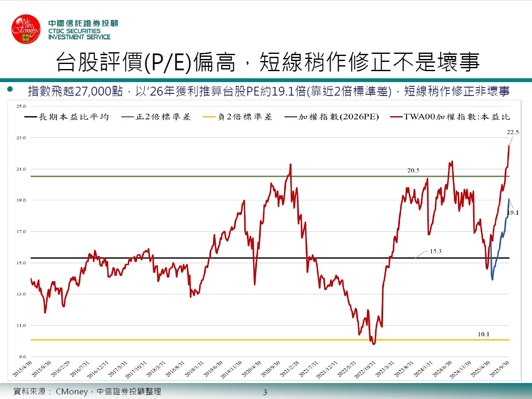Select the 19.1 data label on blue line
The height and width of the screenshot is (399, 532).
pos(513,213)
